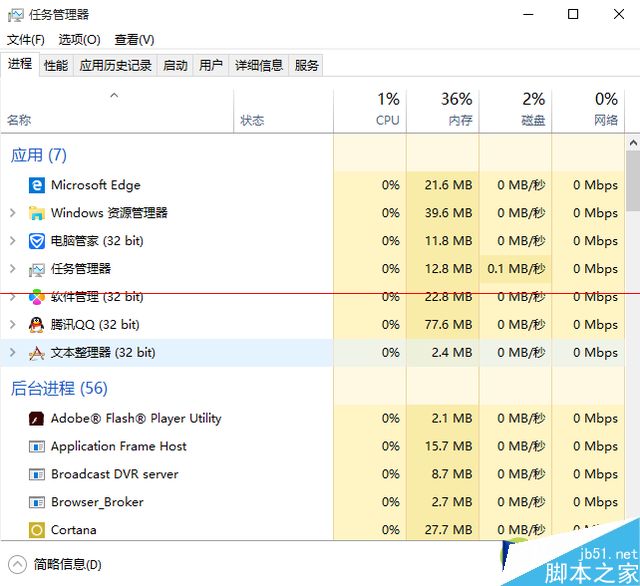Open the 启动 tab
The width and height of the screenshot is (640, 586).
click(x=175, y=65)
